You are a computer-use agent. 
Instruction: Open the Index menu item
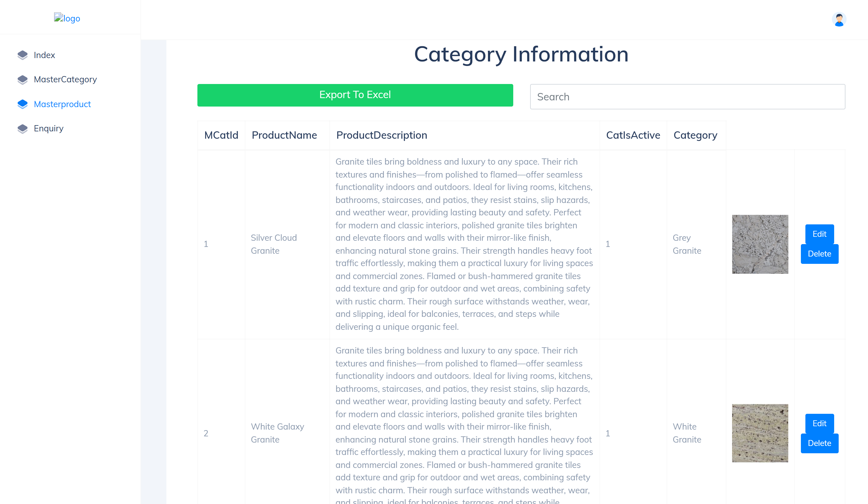[45, 55]
